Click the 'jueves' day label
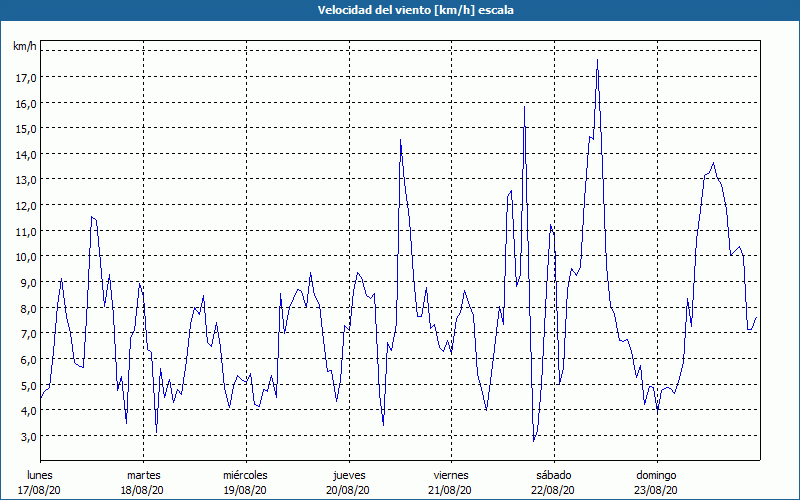This screenshot has width=800, height=500. click(x=349, y=475)
